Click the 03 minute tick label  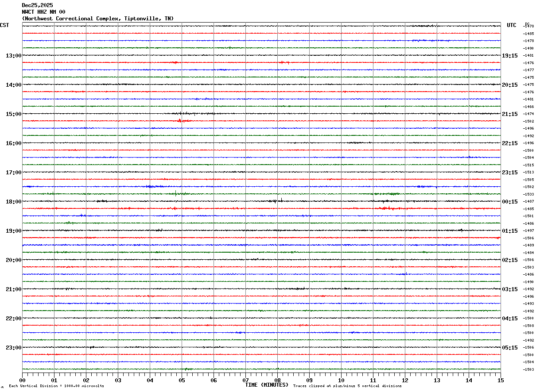coord(118,380)
